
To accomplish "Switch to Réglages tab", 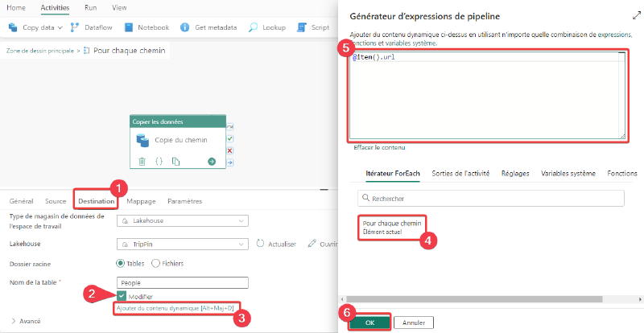I will click(x=515, y=173).
